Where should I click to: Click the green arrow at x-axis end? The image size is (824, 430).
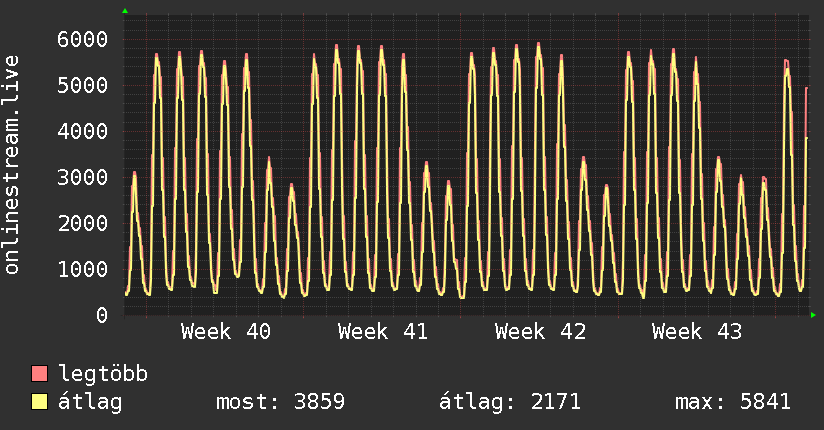[813, 315]
